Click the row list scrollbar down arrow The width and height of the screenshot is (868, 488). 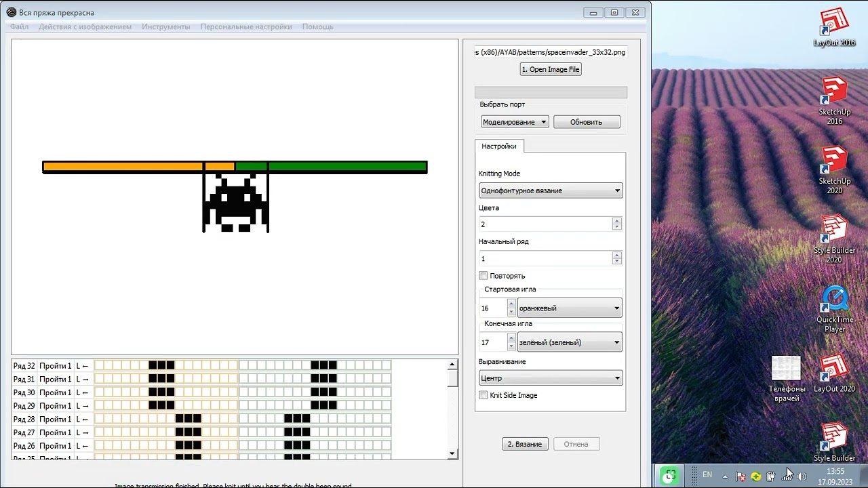[453, 453]
